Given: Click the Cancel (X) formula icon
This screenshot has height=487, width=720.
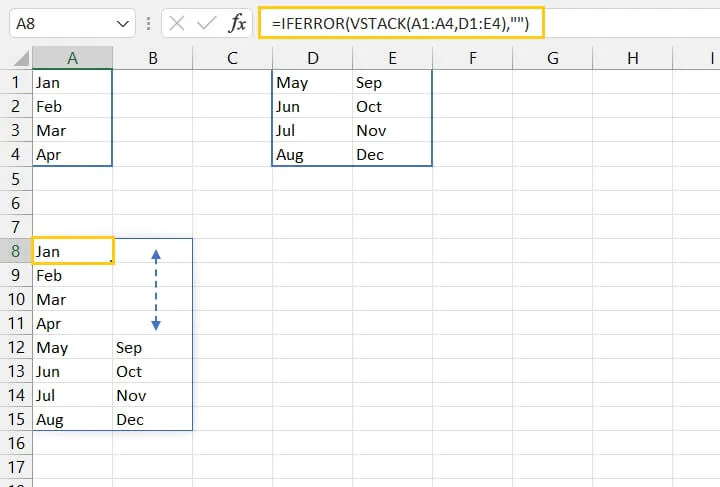Looking at the screenshot, I should [176, 23].
